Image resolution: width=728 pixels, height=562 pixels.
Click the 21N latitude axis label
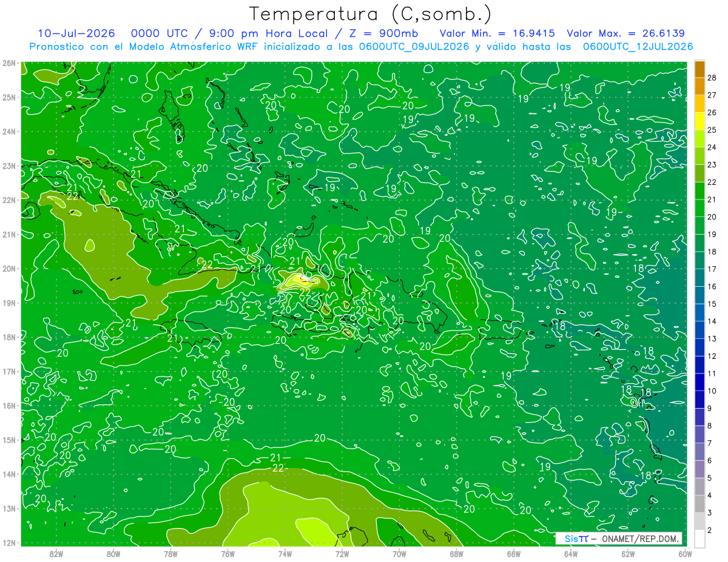[8, 234]
